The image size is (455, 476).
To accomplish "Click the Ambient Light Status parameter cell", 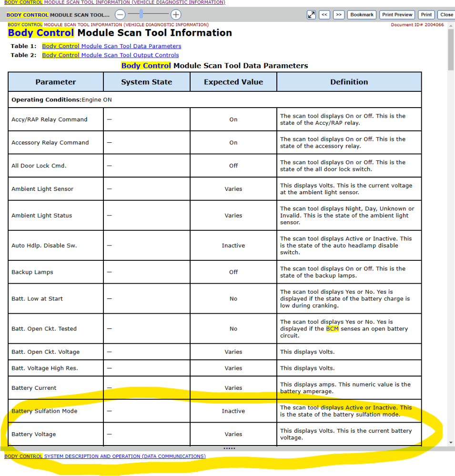I will coord(56,216).
